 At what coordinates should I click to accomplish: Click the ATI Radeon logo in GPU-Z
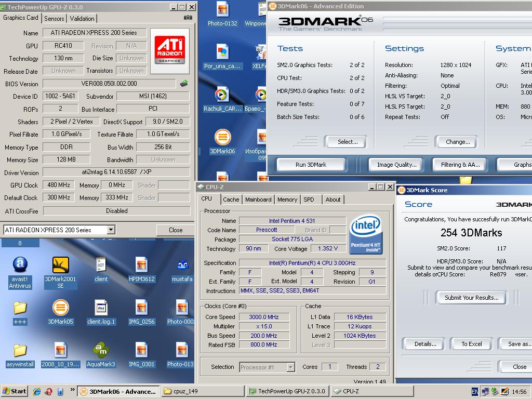[170, 50]
